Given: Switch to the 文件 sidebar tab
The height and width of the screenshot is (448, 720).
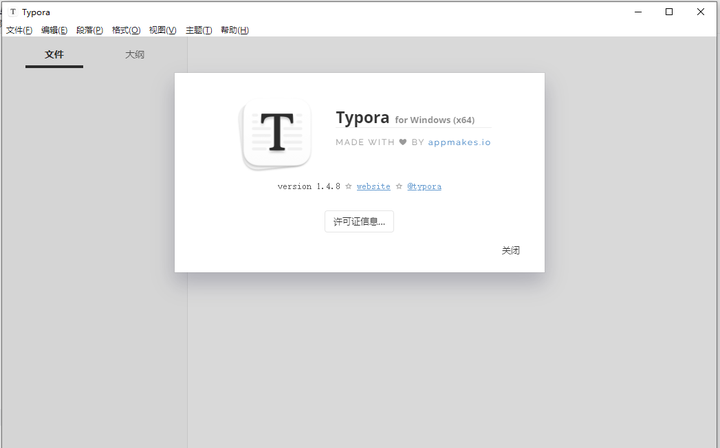Looking at the screenshot, I should click(x=54, y=55).
